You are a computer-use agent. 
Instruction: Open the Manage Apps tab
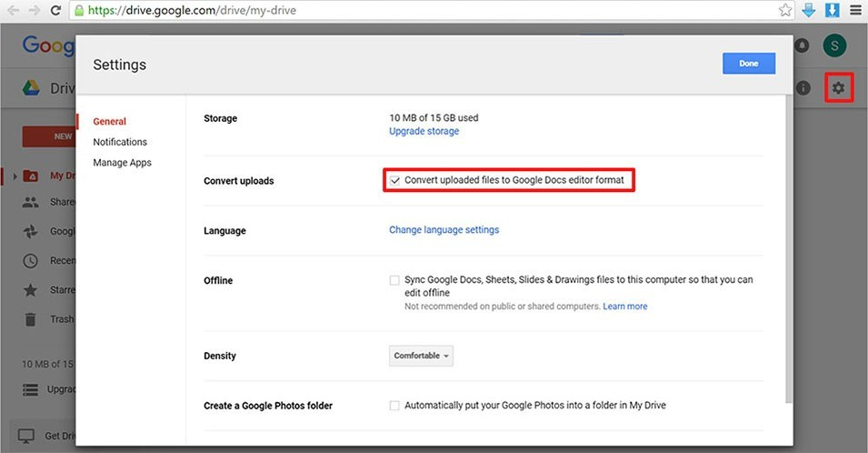point(122,163)
